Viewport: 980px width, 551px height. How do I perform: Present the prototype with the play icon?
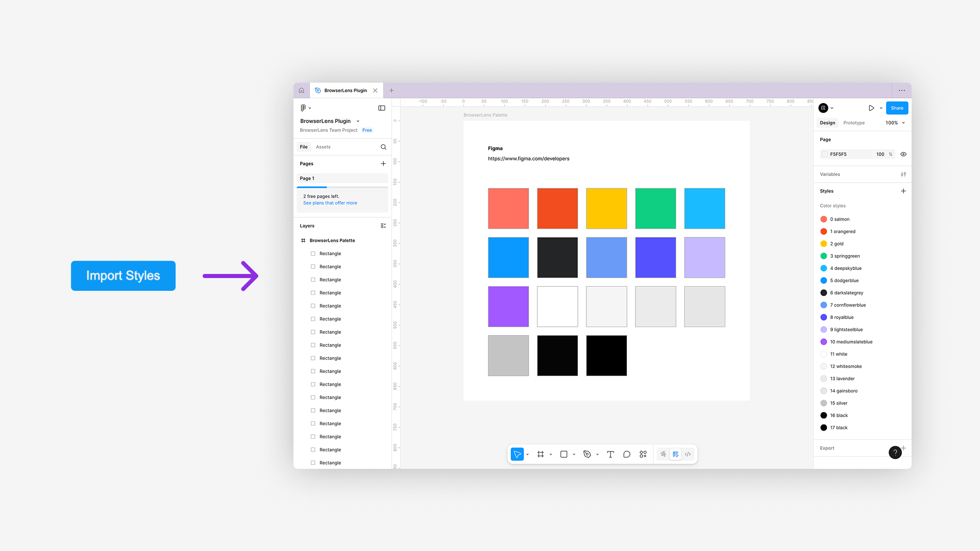click(x=871, y=108)
